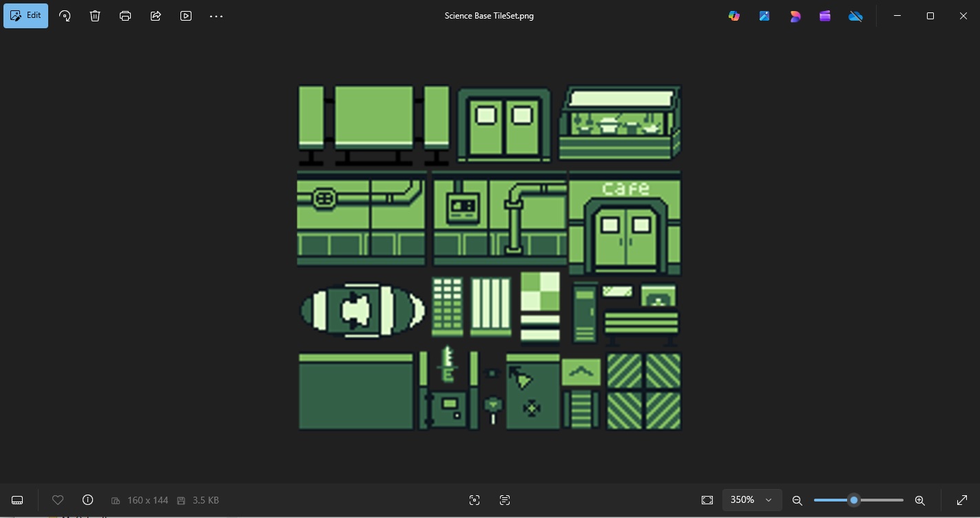Mark the image as favorite
The height and width of the screenshot is (518, 980).
[x=58, y=500]
